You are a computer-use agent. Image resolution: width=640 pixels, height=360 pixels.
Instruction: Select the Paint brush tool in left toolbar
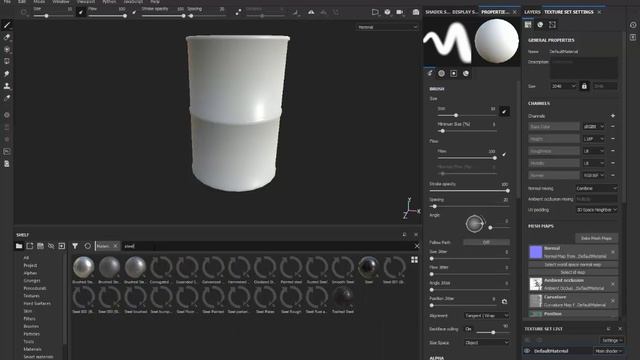tap(7, 25)
